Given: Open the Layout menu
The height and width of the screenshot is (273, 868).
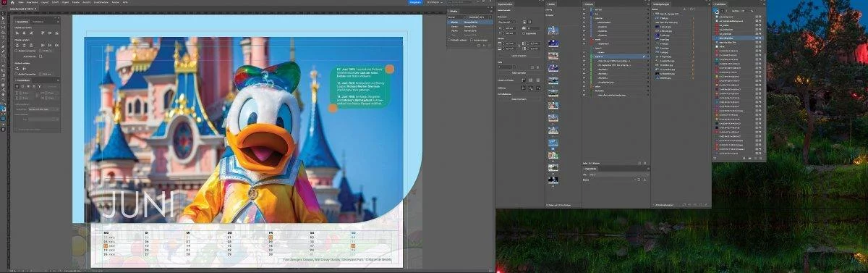Looking at the screenshot, I should tap(44, 2).
